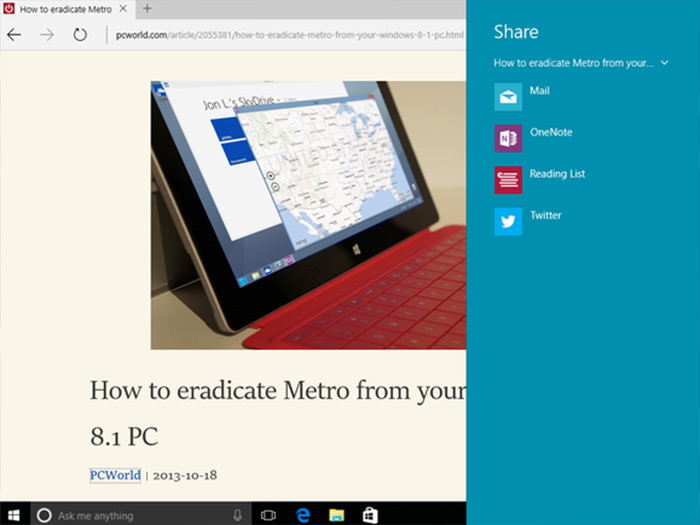Viewport: 700px width, 525px height.
Task: Launch Edge from the taskbar
Action: pyautogui.click(x=302, y=515)
